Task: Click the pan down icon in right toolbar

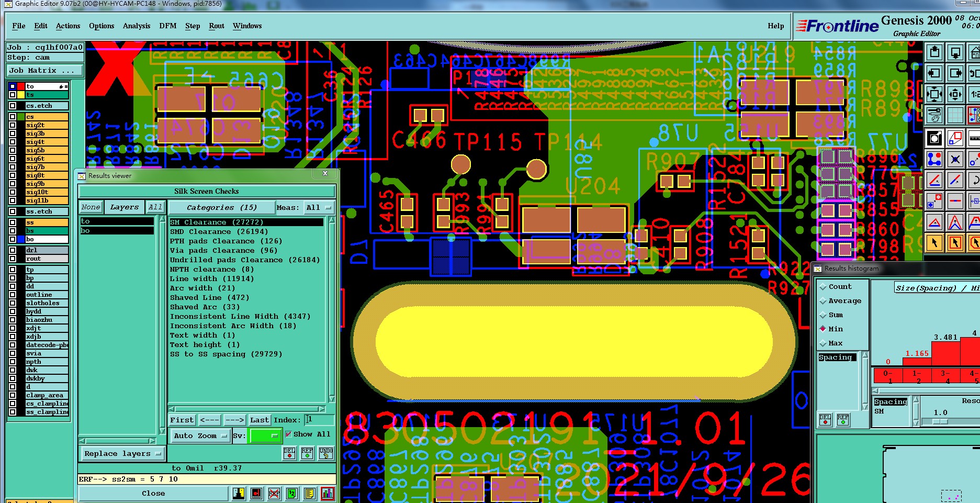Action: [955, 52]
